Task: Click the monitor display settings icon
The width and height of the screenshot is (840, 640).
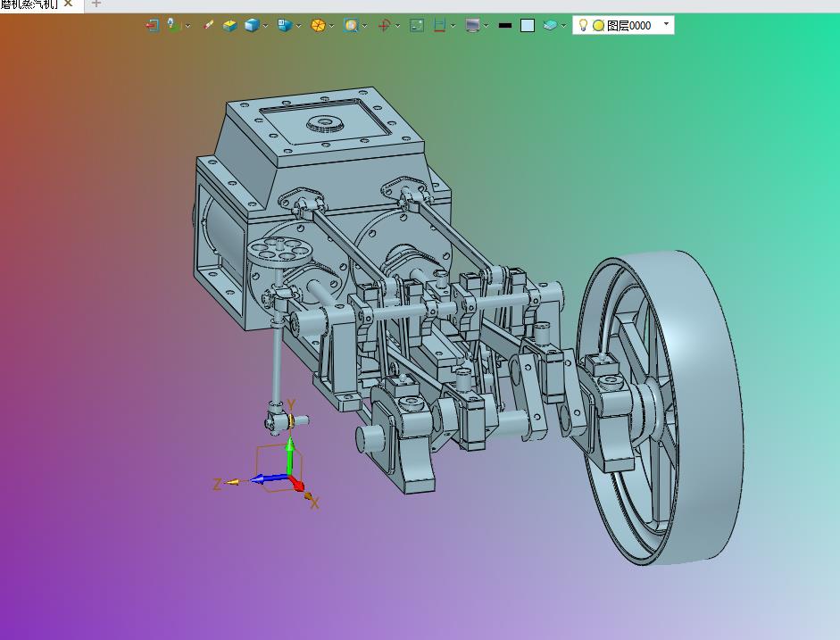Action: 472,25
